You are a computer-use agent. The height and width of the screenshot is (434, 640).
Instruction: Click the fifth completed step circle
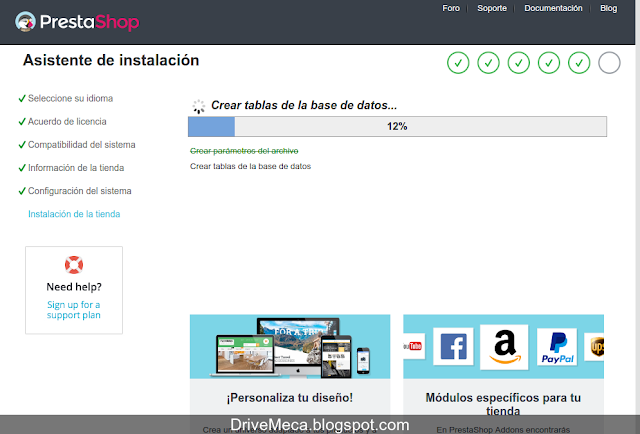[579, 63]
